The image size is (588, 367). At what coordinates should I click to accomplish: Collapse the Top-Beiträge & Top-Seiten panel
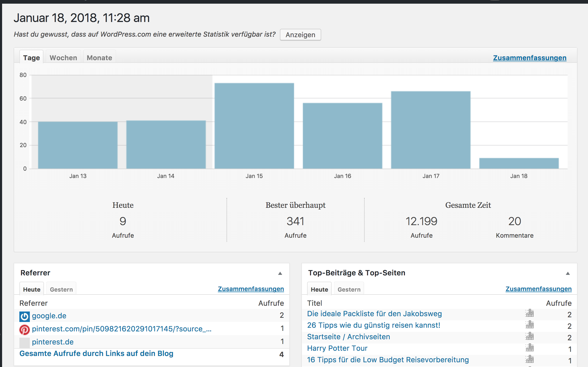pos(568,273)
